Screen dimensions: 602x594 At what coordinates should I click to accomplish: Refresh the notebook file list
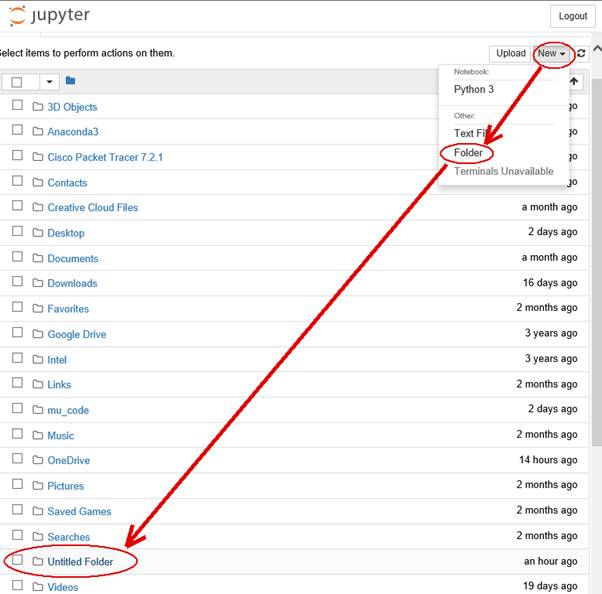coord(581,54)
